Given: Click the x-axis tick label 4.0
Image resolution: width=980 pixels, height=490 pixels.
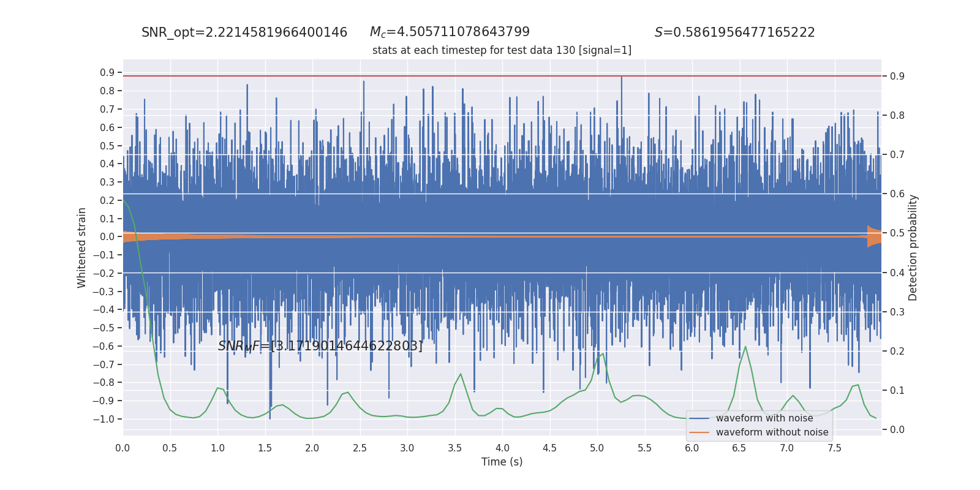Looking at the screenshot, I should [502, 448].
